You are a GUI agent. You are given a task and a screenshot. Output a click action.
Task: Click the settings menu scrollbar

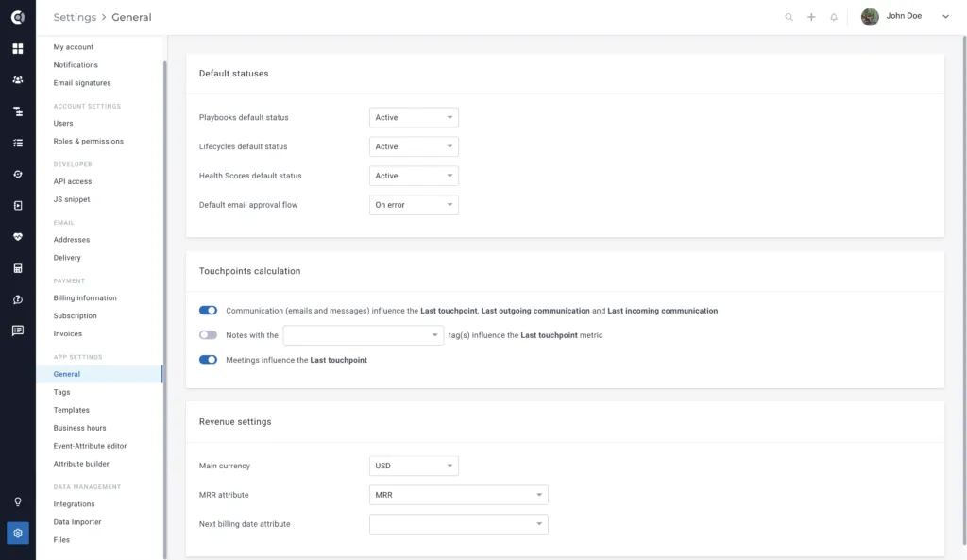164,309
